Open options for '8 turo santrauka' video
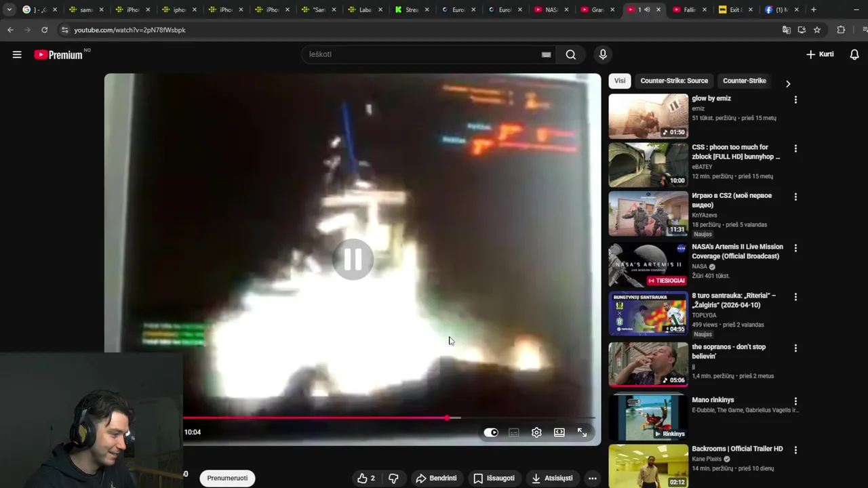868x488 pixels. point(795,297)
